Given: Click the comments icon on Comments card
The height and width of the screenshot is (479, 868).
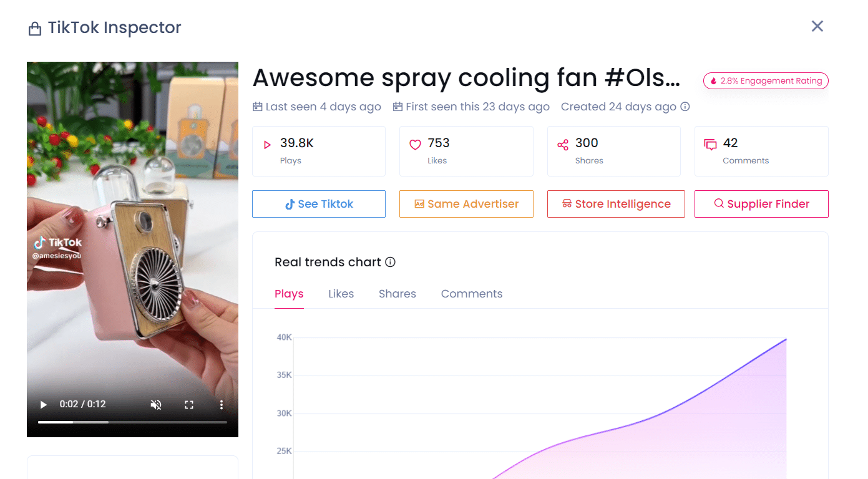Looking at the screenshot, I should [710, 145].
